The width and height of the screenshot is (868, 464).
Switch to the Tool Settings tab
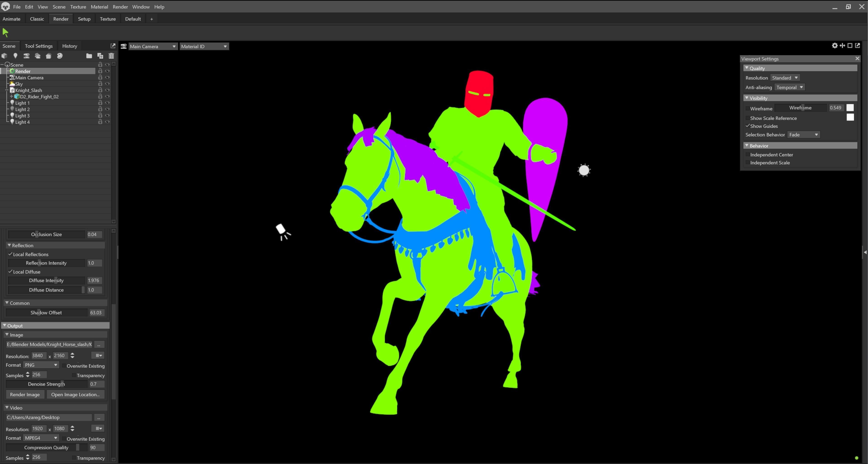coord(38,46)
